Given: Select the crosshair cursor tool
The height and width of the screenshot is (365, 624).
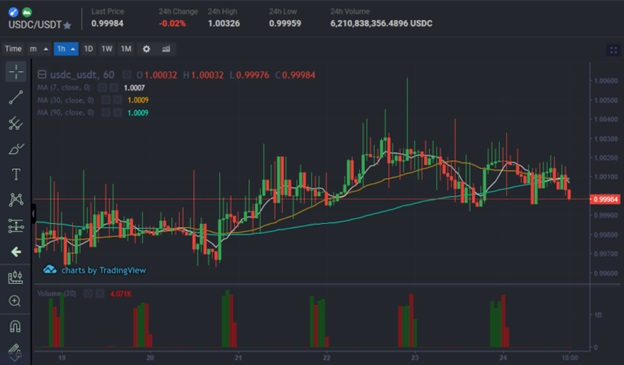Looking at the screenshot, I should 16,72.
